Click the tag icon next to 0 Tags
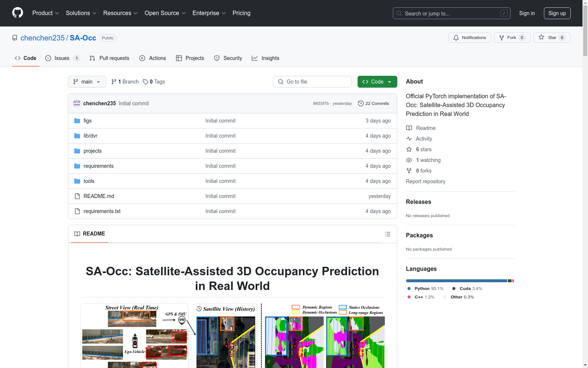This screenshot has width=588, height=368. point(146,82)
